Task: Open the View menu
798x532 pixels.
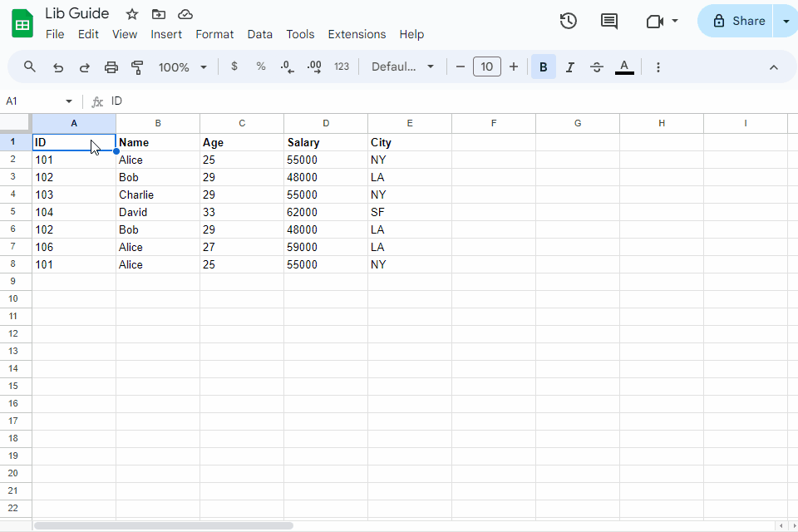Action: point(125,34)
